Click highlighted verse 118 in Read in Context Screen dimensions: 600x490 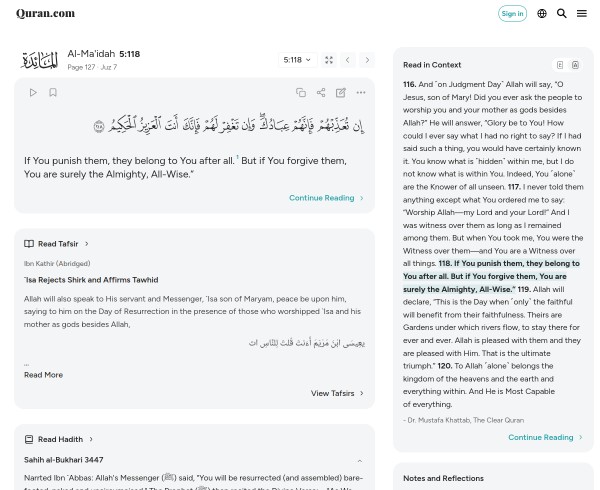coord(491,276)
